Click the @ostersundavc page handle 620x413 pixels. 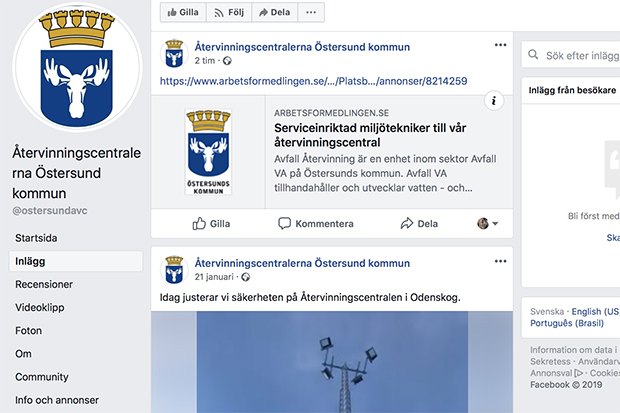pos(50,211)
